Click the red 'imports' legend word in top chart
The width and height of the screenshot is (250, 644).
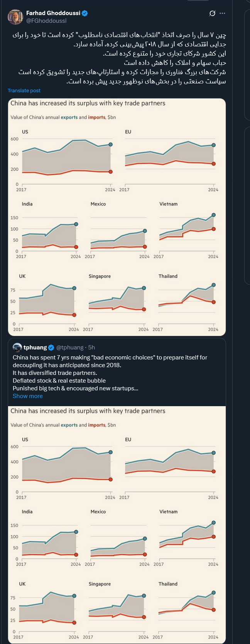click(96, 117)
